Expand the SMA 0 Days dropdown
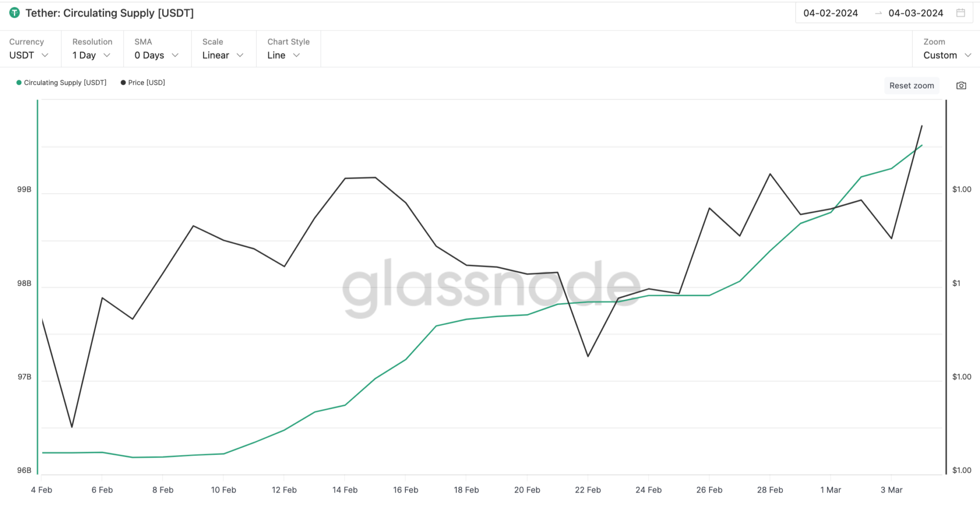This screenshot has height=508, width=980. [156, 55]
